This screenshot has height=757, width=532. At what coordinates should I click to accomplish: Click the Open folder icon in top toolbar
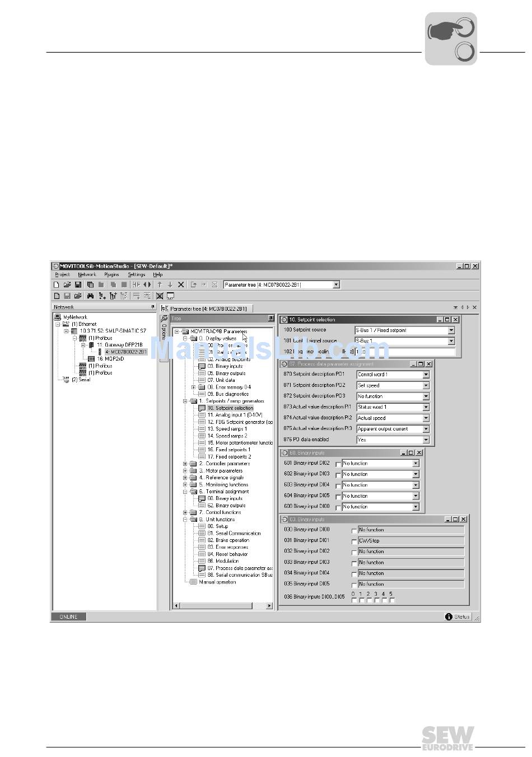click(67, 285)
